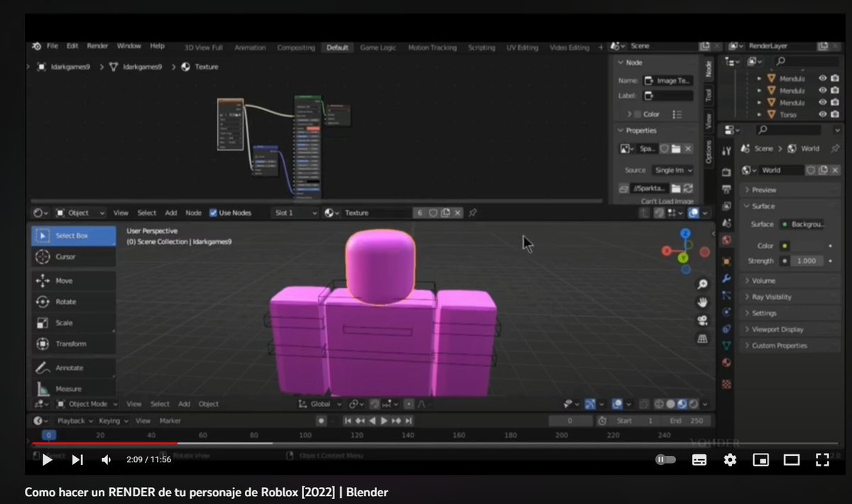The image size is (852, 504).
Task: Select the Scale tool
Action: [73, 322]
